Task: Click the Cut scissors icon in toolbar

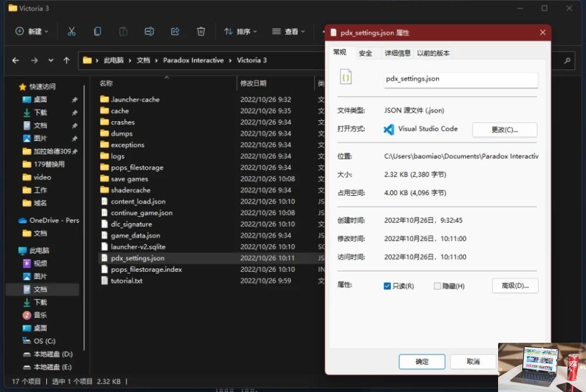Action: click(71, 32)
